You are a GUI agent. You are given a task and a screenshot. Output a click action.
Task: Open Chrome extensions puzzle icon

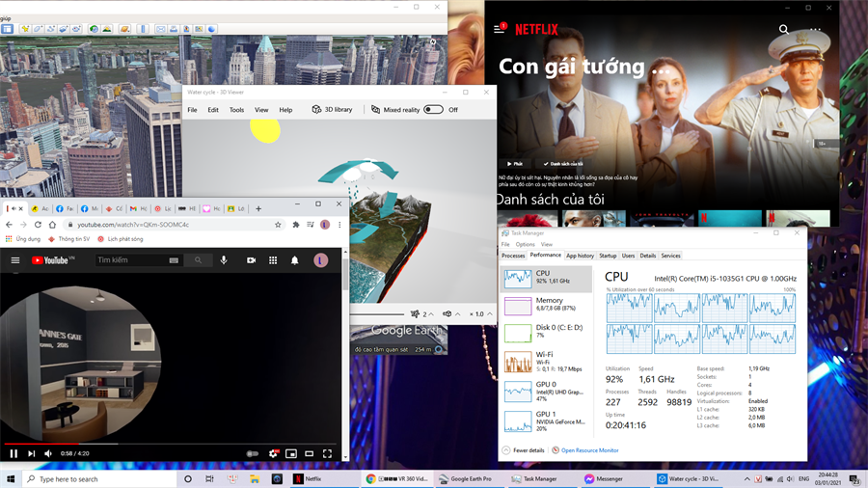296,225
